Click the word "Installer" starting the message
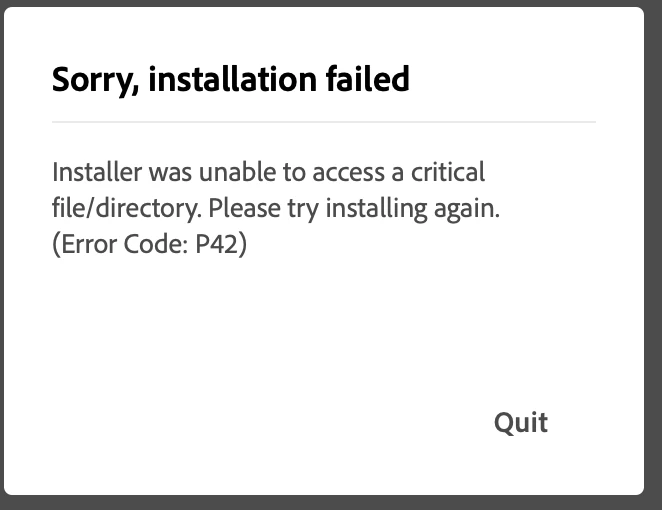The width and height of the screenshot is (662, 510). pos(97,172)
